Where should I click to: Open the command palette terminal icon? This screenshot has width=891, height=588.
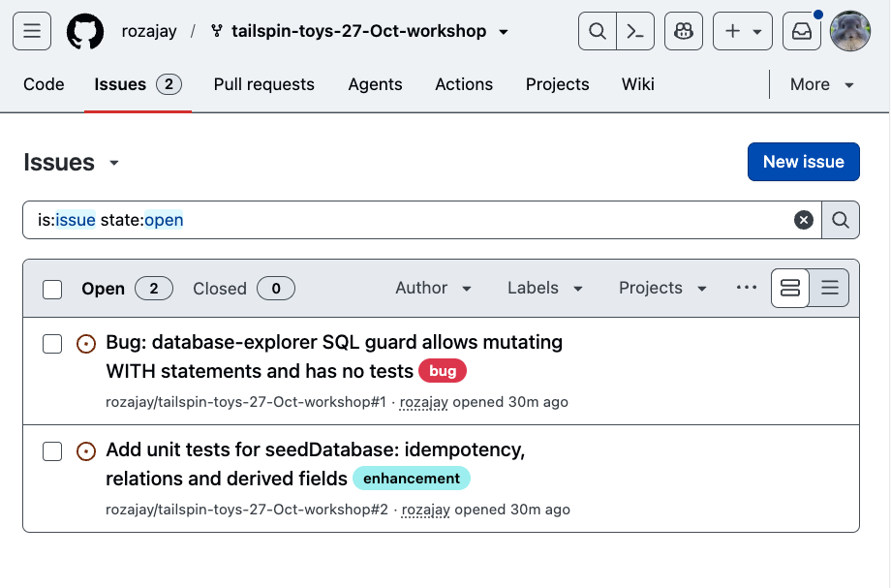pyautogui.click(x=635, y=31)
